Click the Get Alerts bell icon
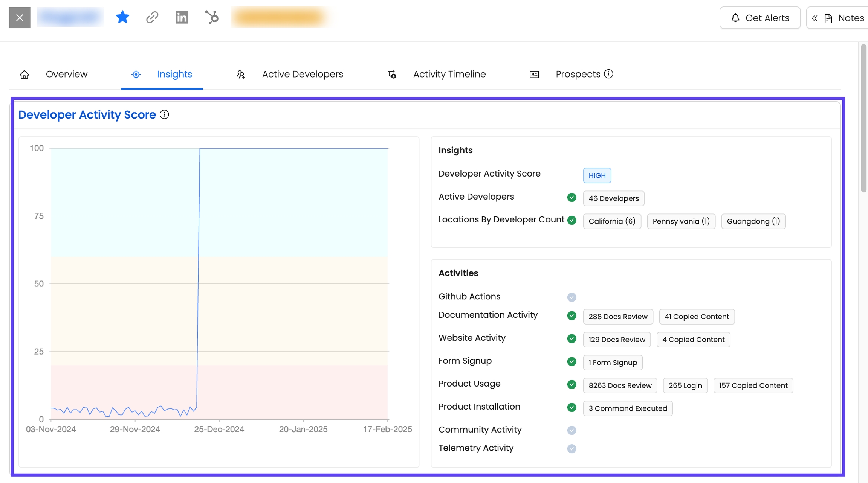 pyautogui.click(x=735, y=18)
